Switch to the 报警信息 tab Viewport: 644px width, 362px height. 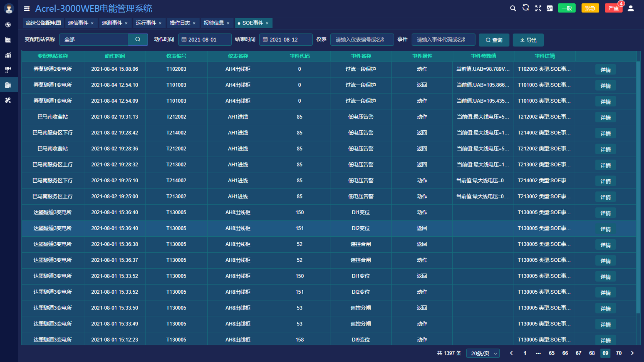[x=216, y=23]
